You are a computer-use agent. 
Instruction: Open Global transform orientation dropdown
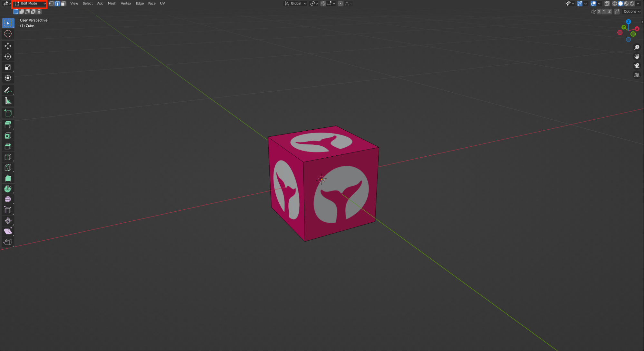click(x=295, y=4)
